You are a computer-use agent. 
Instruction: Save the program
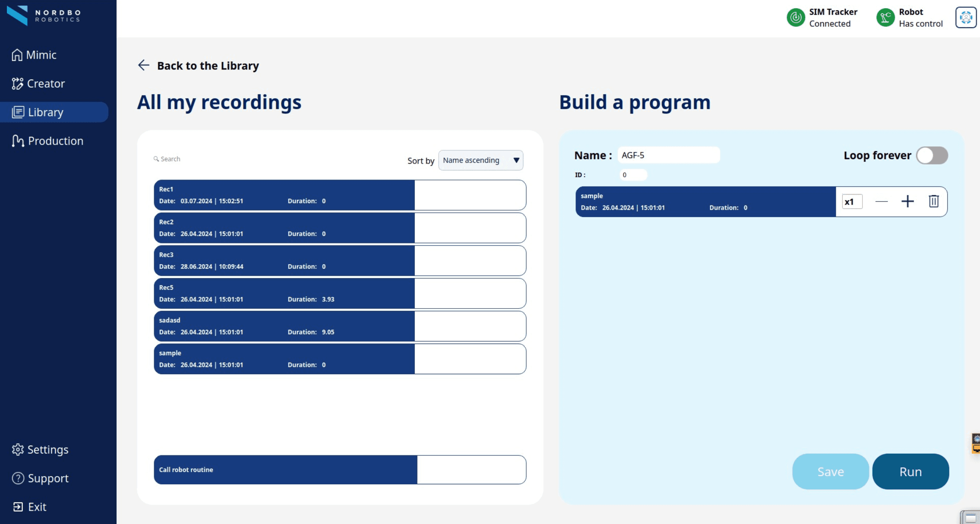(830, 471)
